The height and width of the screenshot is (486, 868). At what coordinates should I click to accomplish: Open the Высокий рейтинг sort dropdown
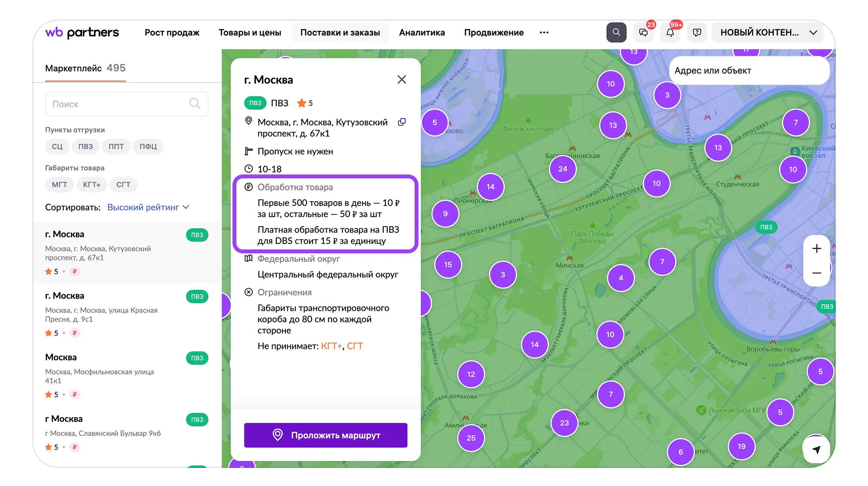(148, 207)
